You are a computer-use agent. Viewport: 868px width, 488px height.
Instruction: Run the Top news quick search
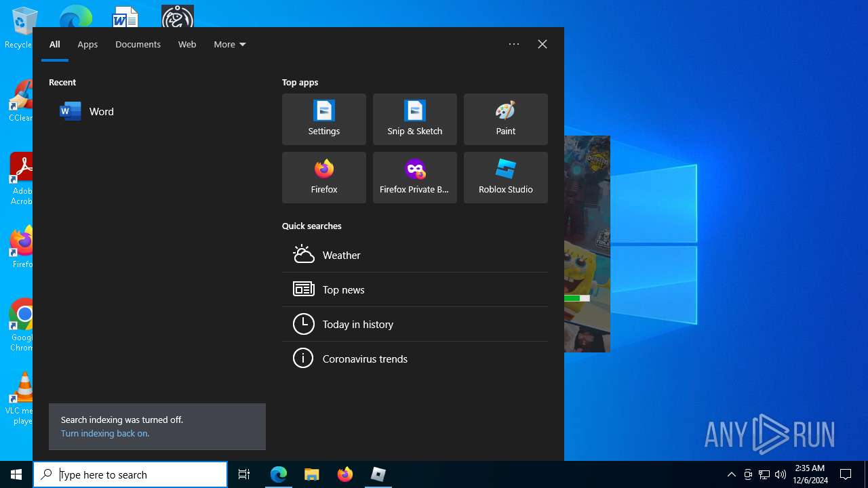point(415,289)
